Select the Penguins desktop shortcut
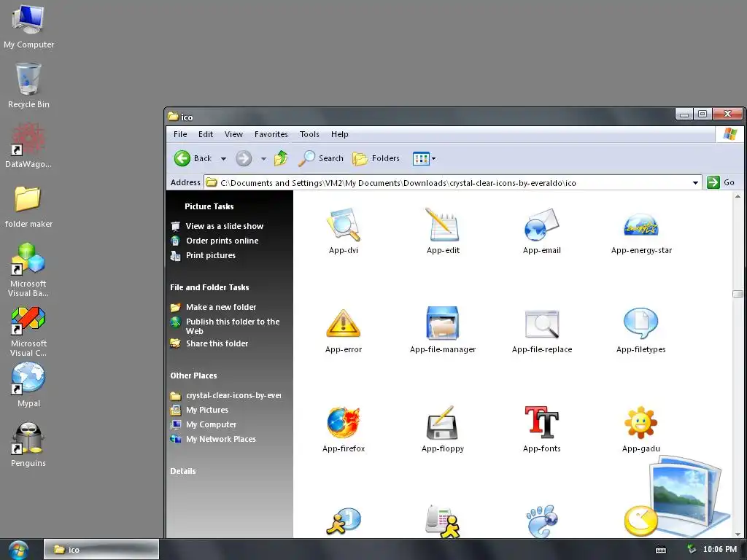 point(28,445)
